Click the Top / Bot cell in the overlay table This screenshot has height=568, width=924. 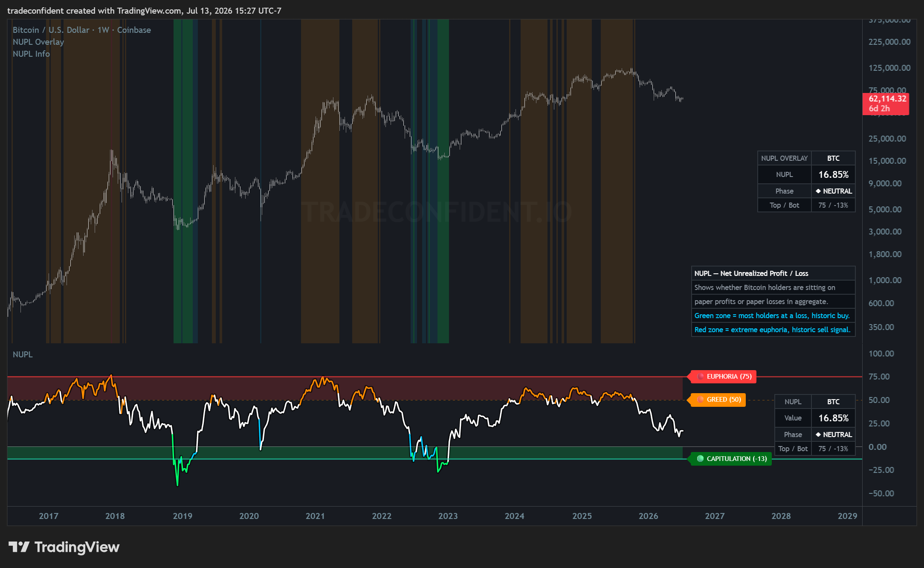pos(785,205)
